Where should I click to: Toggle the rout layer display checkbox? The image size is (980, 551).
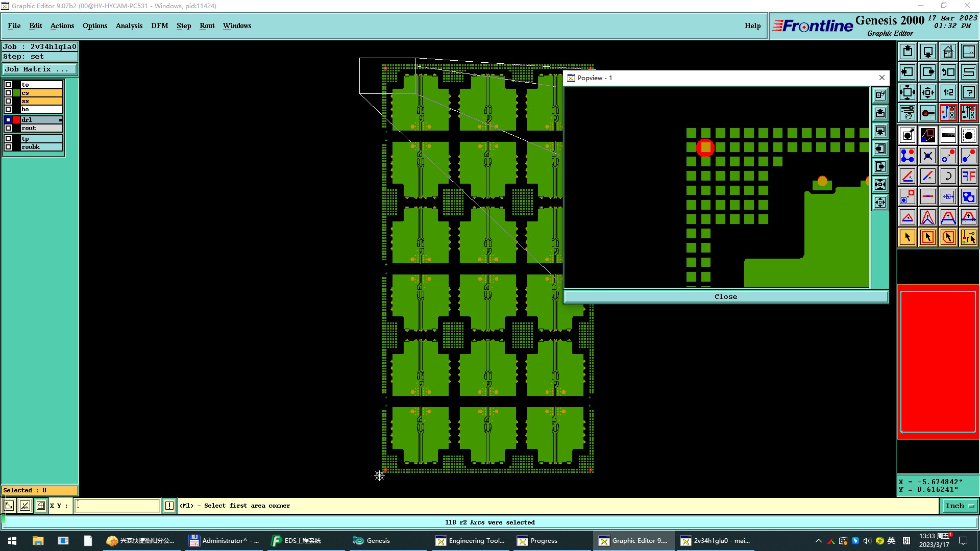click(x=8, y=128)
